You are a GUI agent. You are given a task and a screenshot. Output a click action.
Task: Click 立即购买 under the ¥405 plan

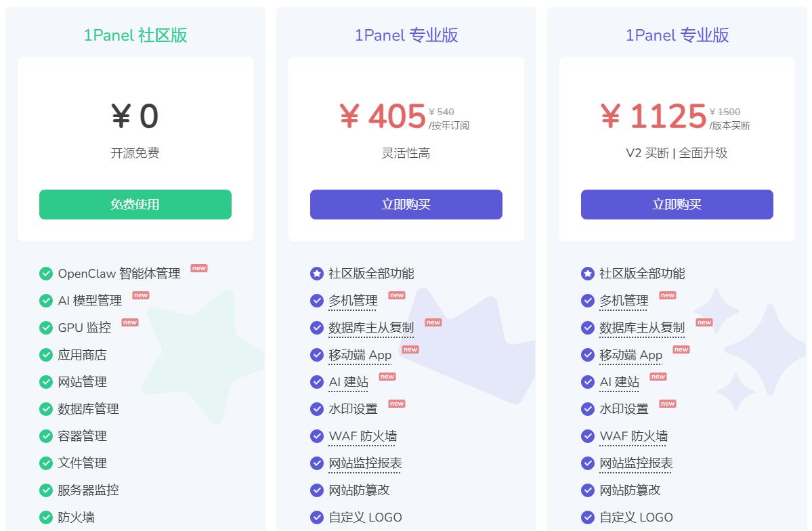[x=406, y=205]
